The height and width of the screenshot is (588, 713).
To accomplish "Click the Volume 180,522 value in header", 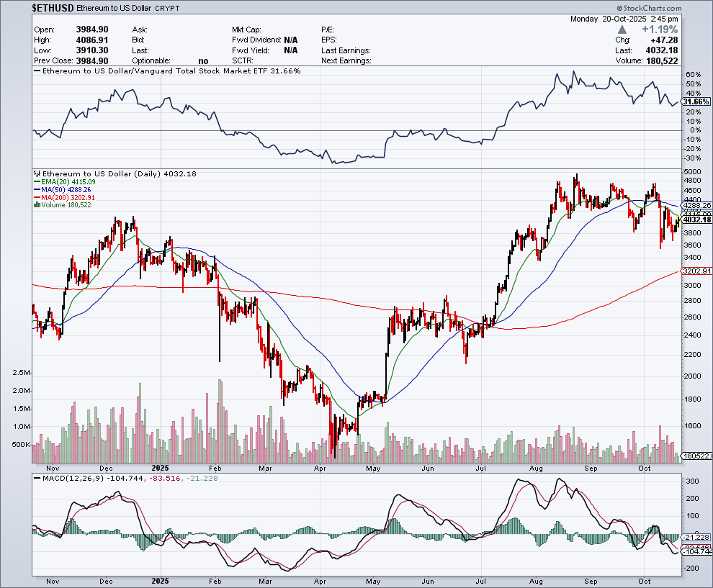I will pyautogui.click(x=660, y=60).
